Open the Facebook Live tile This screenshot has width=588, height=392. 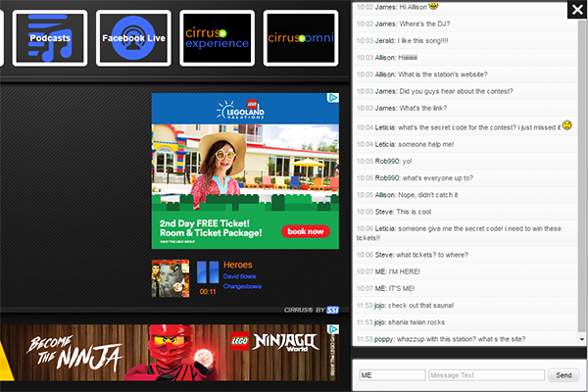click(133, 38)
